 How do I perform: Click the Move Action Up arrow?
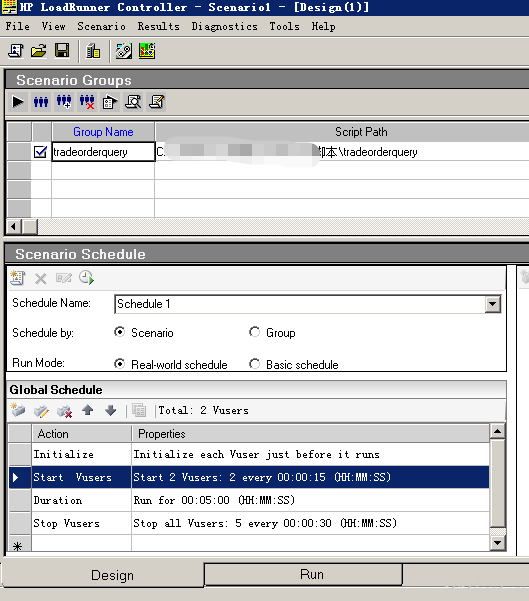[x=87, y=410]
